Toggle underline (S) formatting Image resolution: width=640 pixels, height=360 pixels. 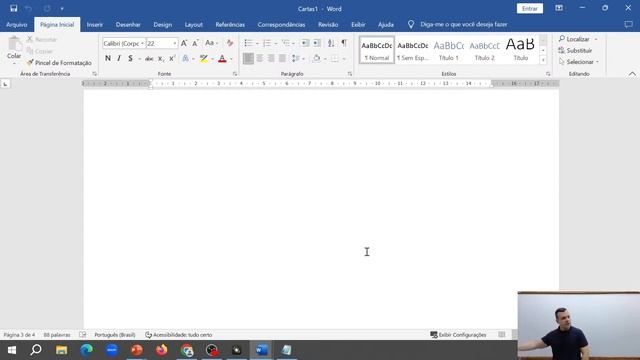point(130,59)
